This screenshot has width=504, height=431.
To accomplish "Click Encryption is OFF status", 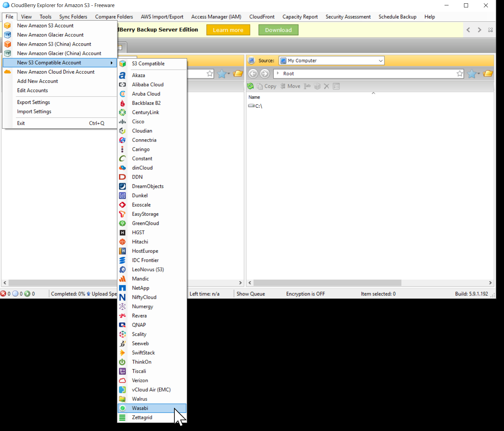I will 305,294.
